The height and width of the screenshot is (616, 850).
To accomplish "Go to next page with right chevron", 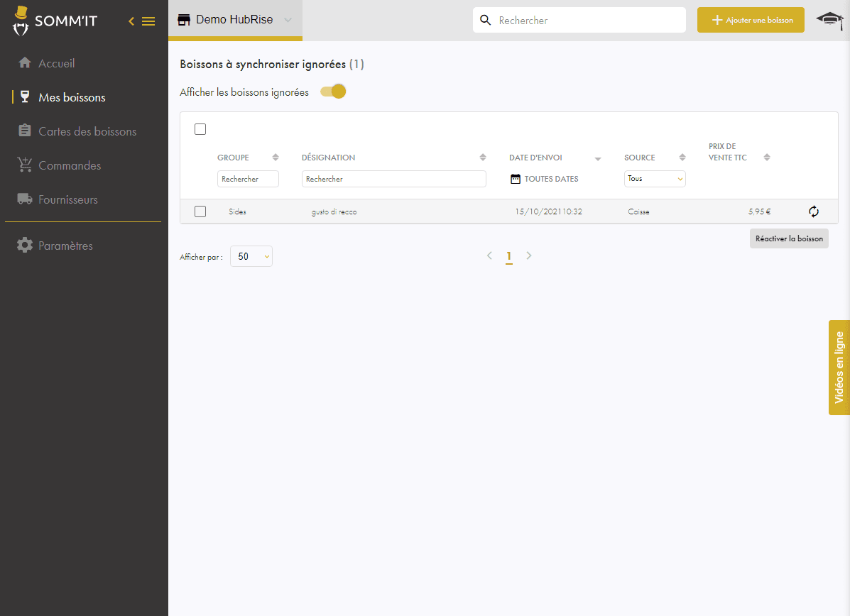I will (529, 255).
